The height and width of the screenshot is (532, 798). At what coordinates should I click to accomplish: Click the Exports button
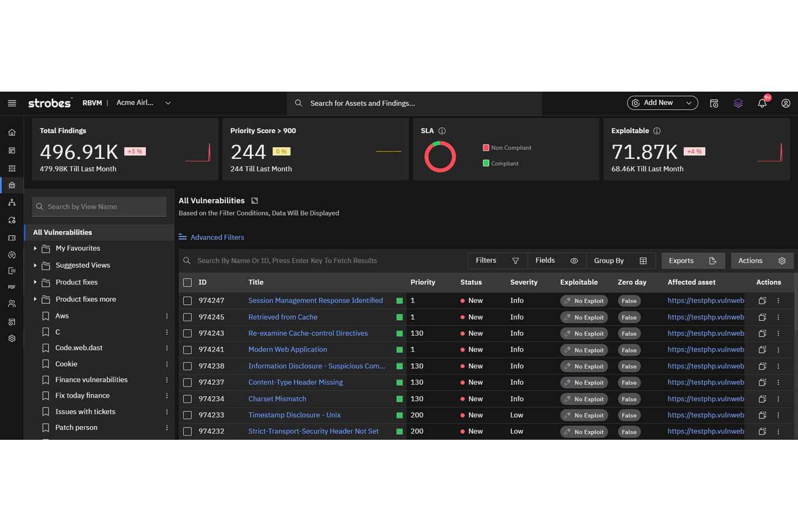[x=693, y=261]
